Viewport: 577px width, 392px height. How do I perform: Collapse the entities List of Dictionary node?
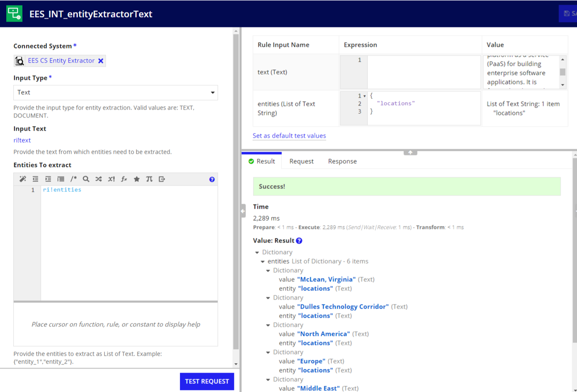click(x=263, y=262)
